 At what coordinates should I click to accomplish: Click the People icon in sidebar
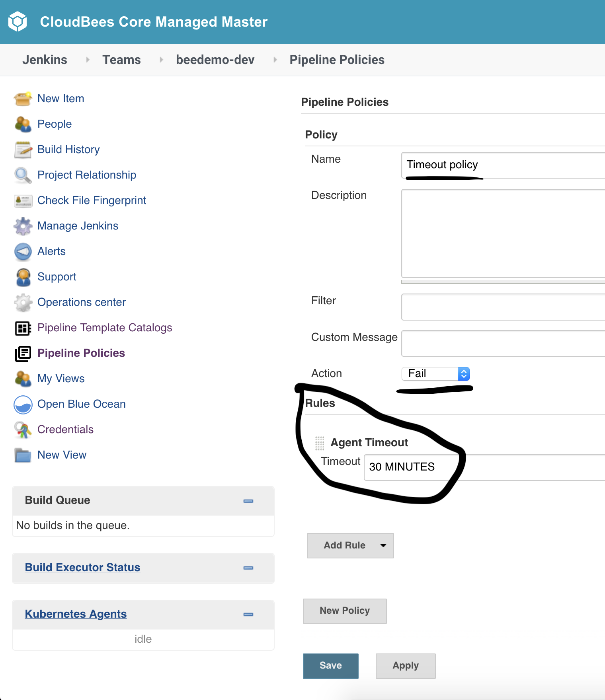[23, 124]
